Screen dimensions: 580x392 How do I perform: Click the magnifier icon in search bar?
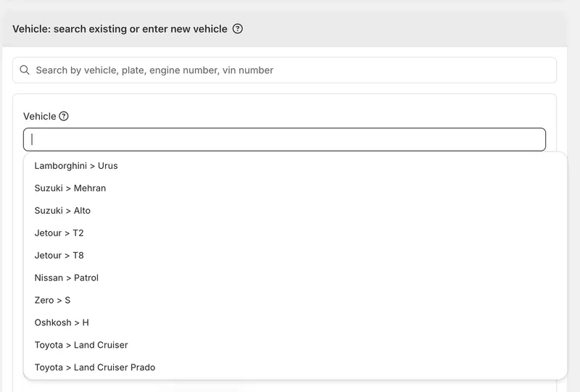coord(25,70)
